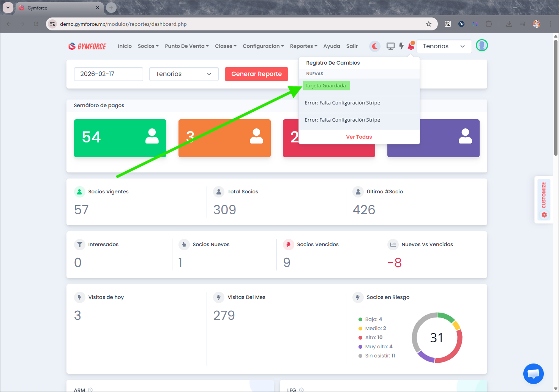This screenshot has width=559, height=392.
Task: Toggle dark mode moon icon
Action: click(x=374, y=46)
